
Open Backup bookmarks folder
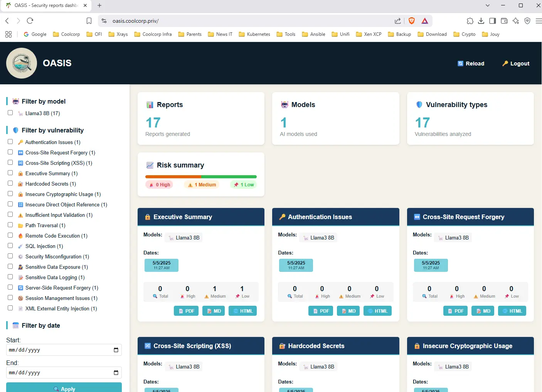click(x=399, y=34)
